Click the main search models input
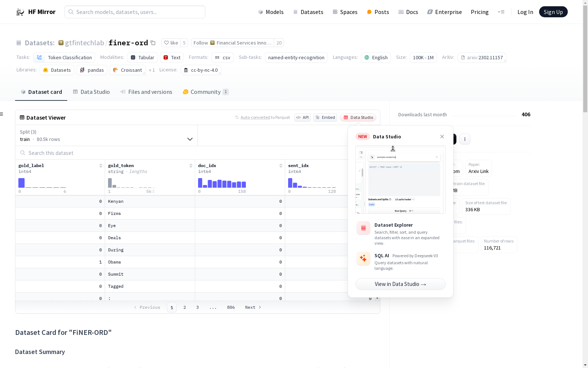Image resolution: width=588 pixels, height=368 pixels. [x=135, y=12]
